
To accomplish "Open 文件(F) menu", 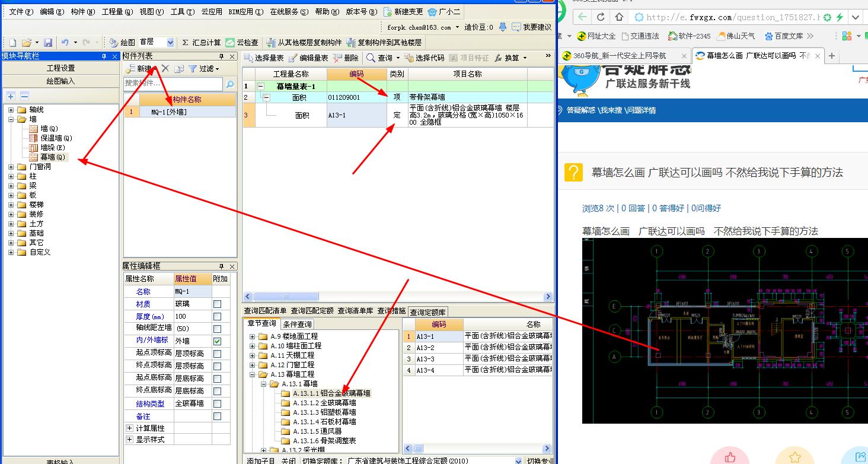I will click(x=21, y=12).
